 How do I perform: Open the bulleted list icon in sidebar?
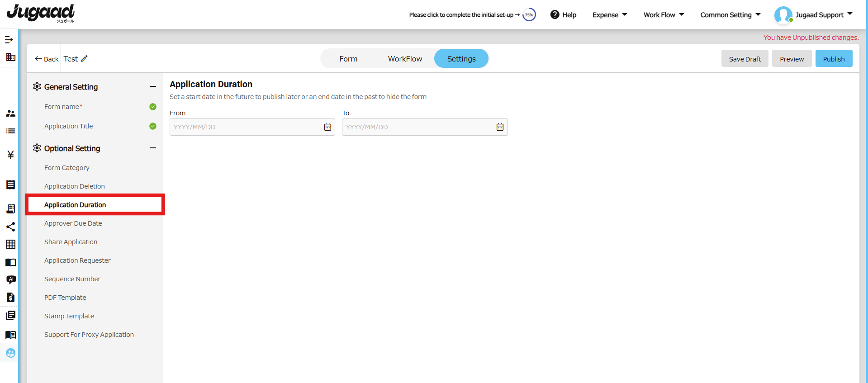10,131
